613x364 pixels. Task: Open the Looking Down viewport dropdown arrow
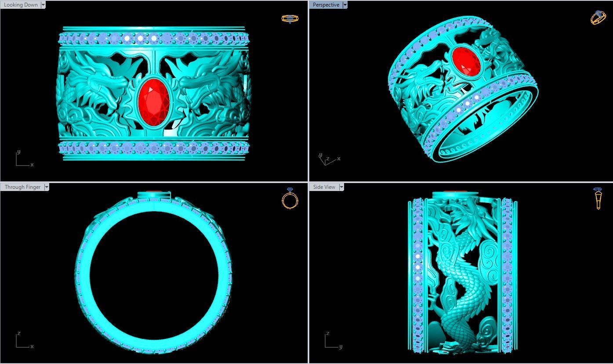point(43,5)
